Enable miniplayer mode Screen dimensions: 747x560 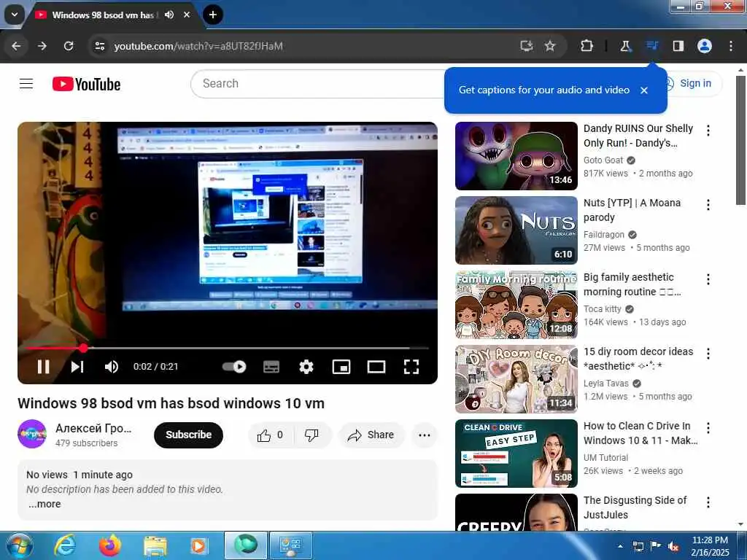(x=341, y=367)
